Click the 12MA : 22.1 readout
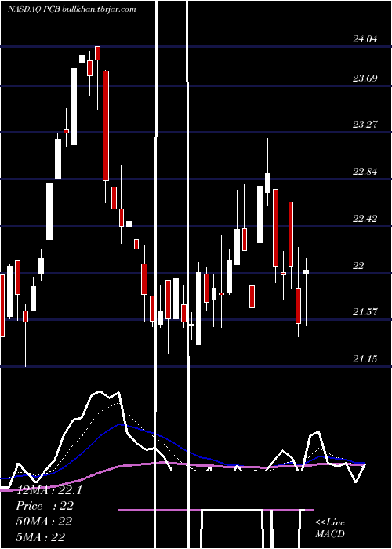This screenshot has height=549, width=392. pos(49,490)
